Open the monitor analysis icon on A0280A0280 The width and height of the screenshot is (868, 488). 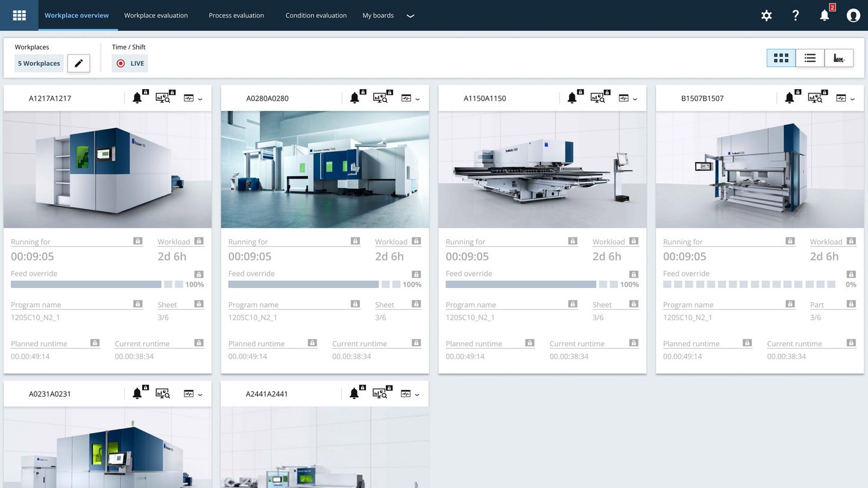click(x=380, y=98)
